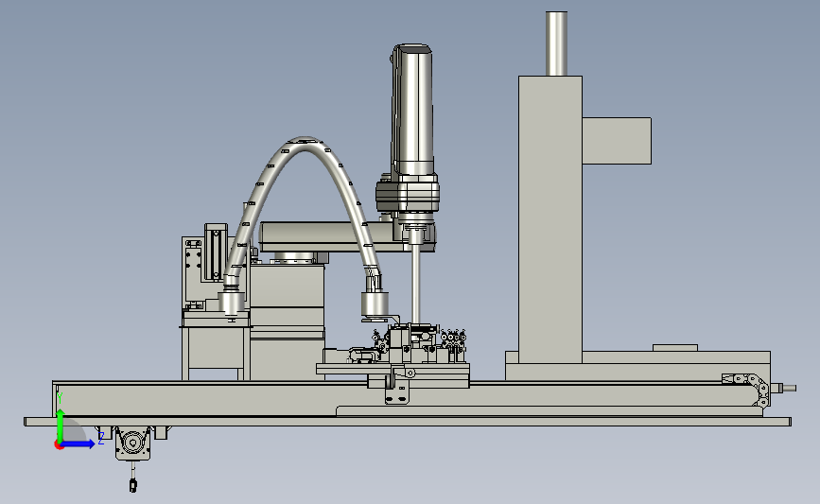820x504 pixels.
Task: Select the thin vertical spindle shaft below robot head
Action: coord(416,284)
